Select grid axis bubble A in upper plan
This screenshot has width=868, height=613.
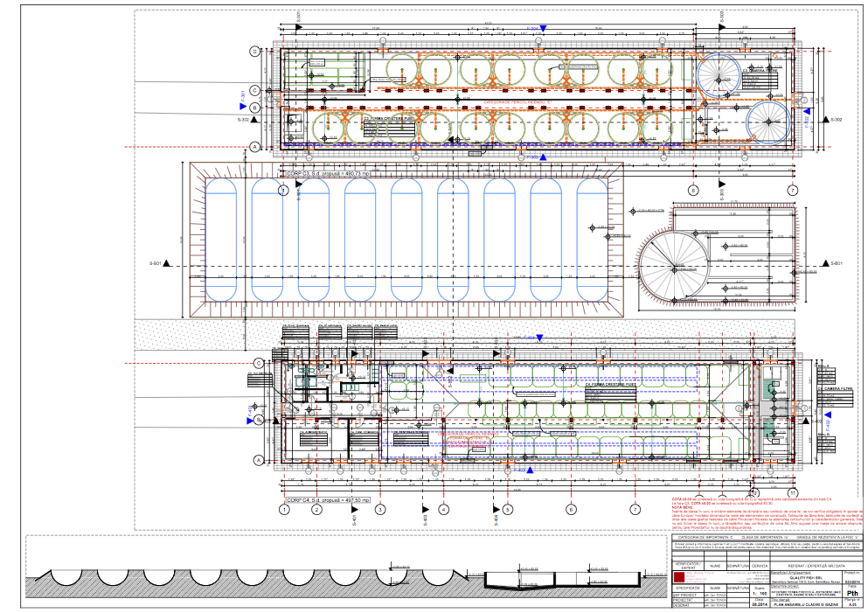[x=255, y=147]
